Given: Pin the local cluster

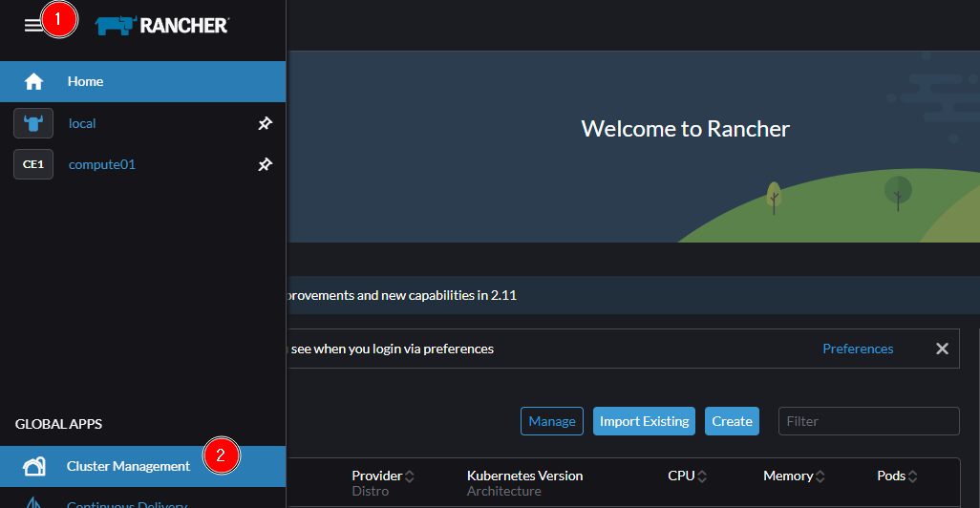Looking at the screenshot, I should pyautogui.click(x=265, y=123).
